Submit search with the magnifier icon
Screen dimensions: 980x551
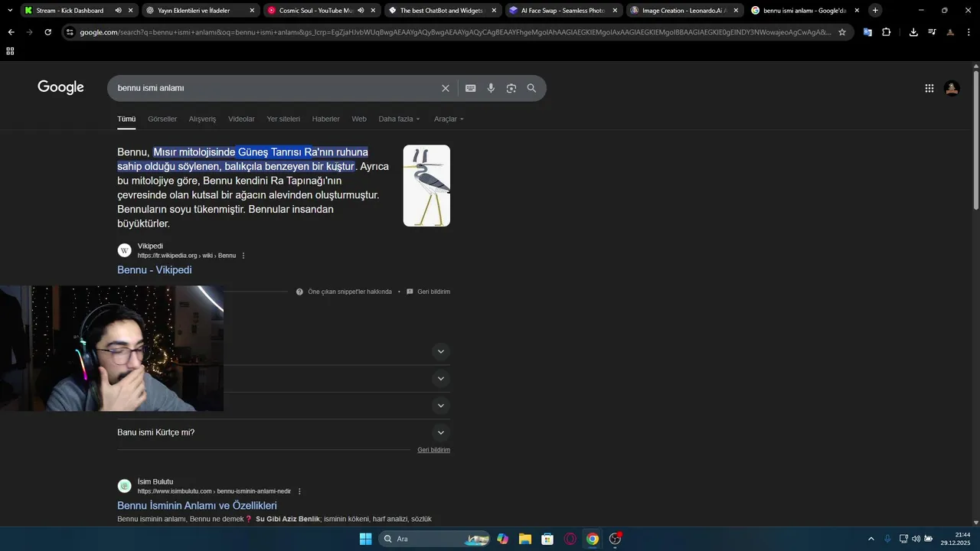(x=531, y=88)
